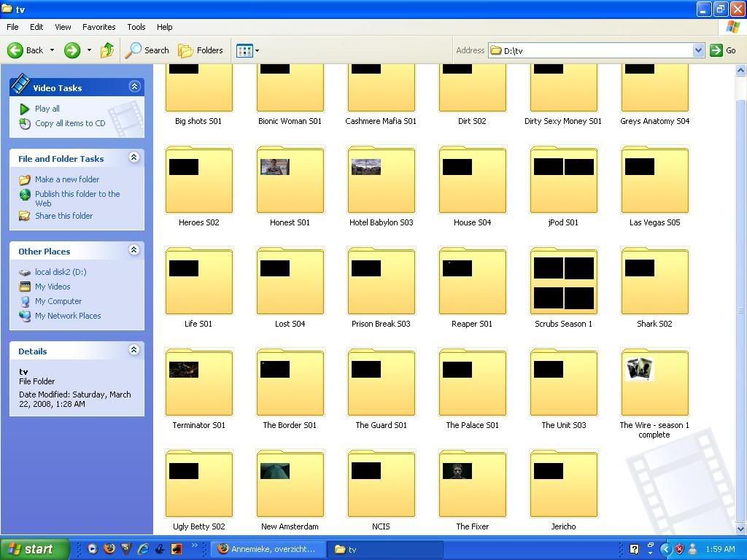Open local disk2 (D:) link
Screen dimensions: 747x560
[61, 272]
